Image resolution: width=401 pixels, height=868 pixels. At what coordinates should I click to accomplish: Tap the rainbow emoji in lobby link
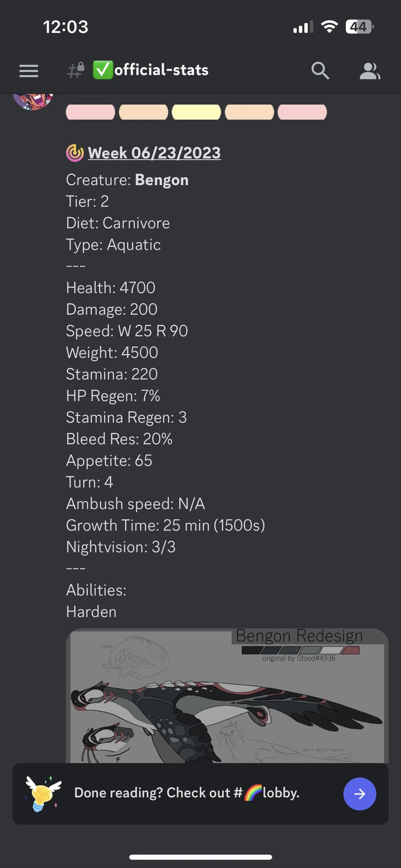pos(253,793)
